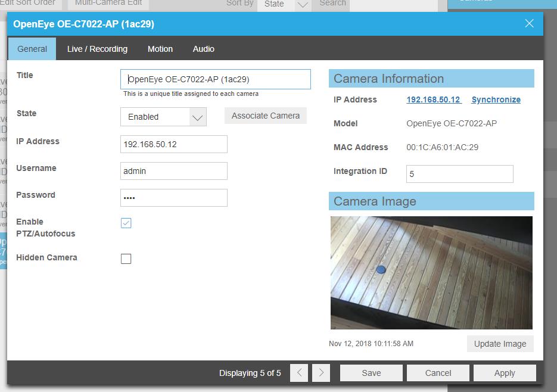Click the Update Image button
Image resolution: width=557 pixels, height=392 pixels.
click(500, 344)
